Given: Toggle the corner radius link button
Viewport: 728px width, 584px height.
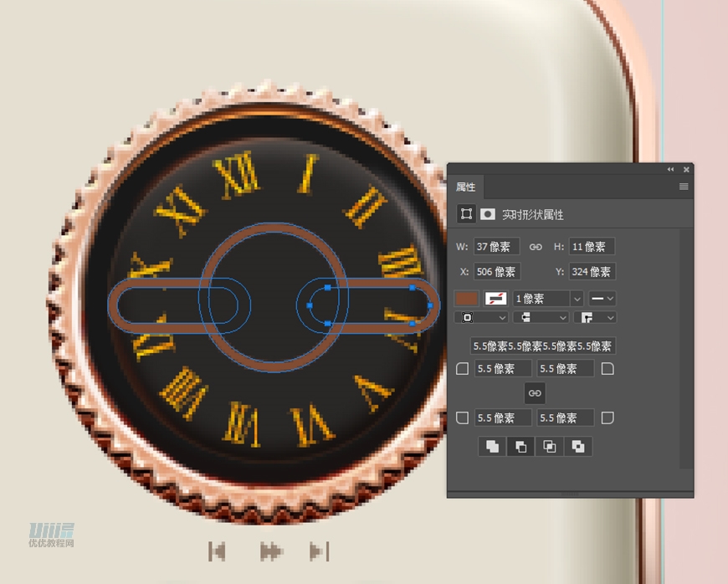Looking at the screenshot, I should point(535,393).
